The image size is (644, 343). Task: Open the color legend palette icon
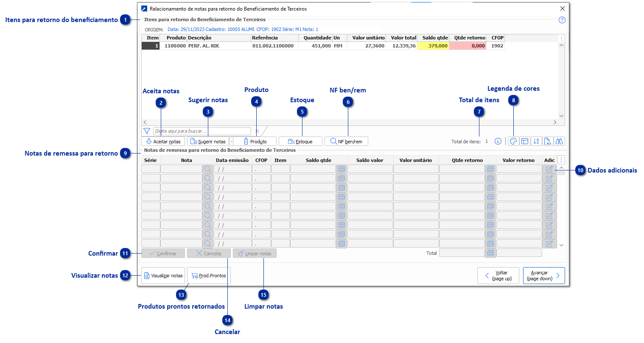[513, 141]
